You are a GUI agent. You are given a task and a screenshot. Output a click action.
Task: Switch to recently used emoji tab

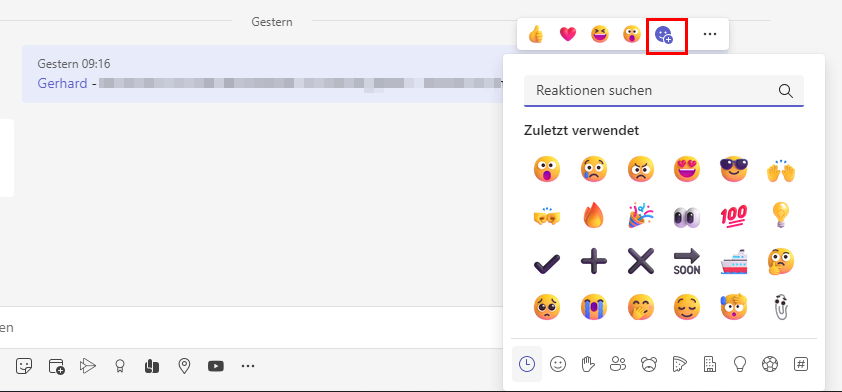527,365
